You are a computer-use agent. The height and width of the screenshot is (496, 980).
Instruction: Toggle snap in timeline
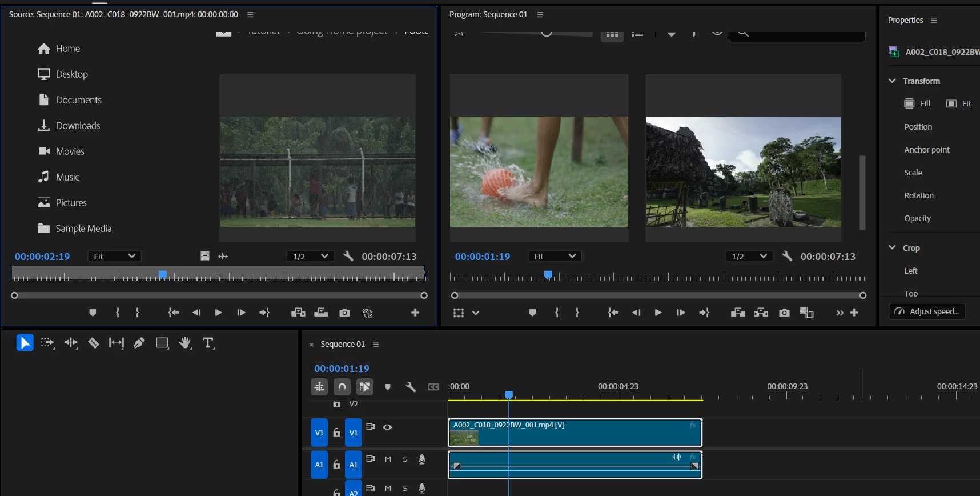(342, 387)
